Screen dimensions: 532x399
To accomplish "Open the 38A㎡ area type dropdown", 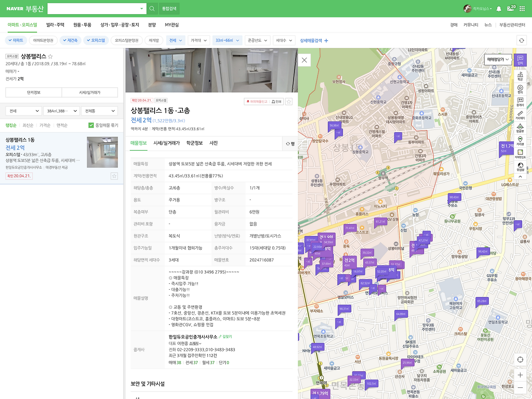I will 62,111.
